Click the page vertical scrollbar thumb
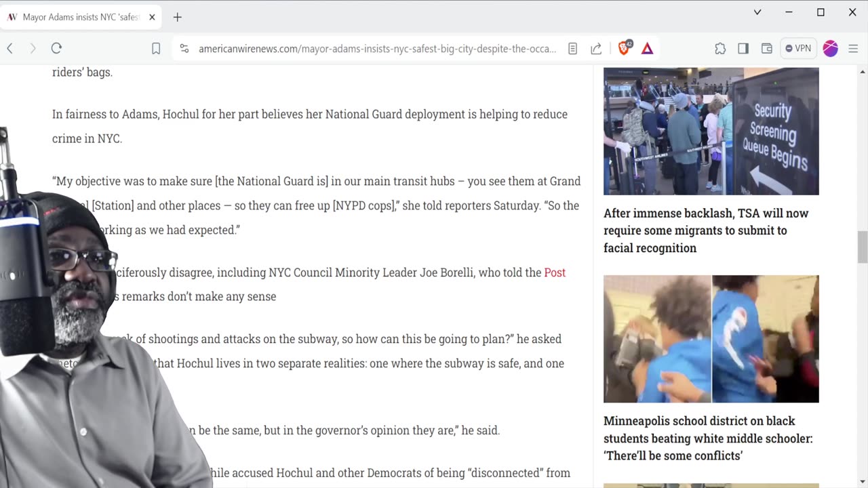Viewport: 868px width, 488px height. click(x=863, y=247)
